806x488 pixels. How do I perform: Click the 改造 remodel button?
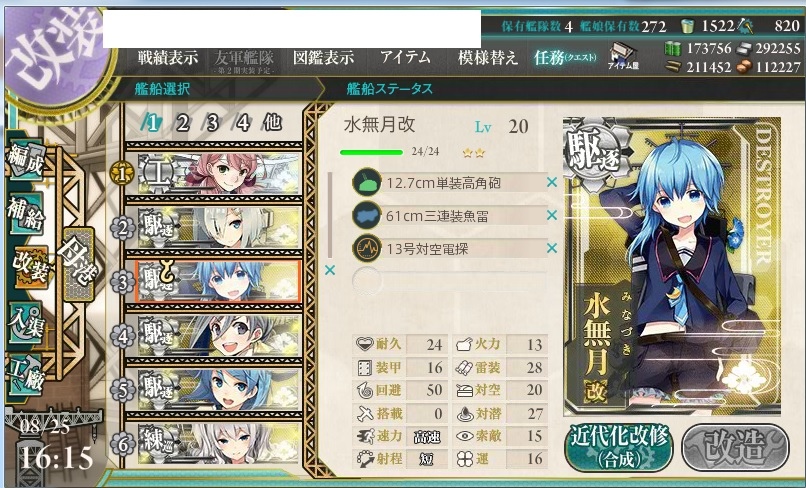pos(735,447)
